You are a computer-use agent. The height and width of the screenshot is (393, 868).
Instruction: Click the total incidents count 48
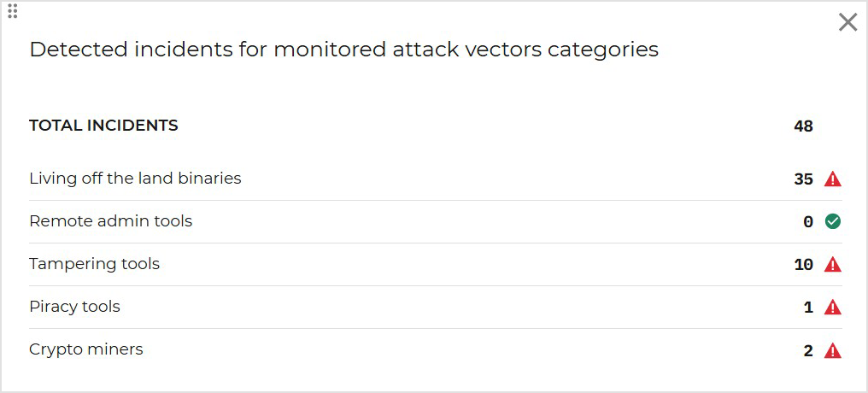pyautogui.click(x=803, y=126)
